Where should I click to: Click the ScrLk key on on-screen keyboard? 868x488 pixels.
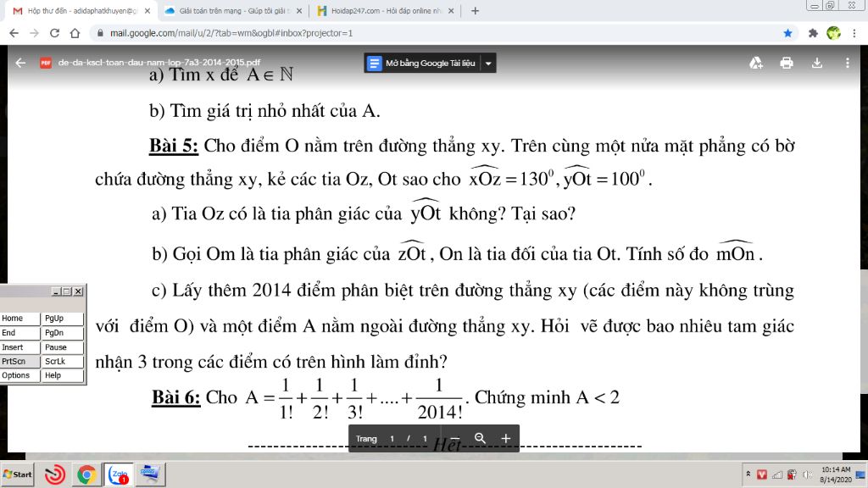63,361
